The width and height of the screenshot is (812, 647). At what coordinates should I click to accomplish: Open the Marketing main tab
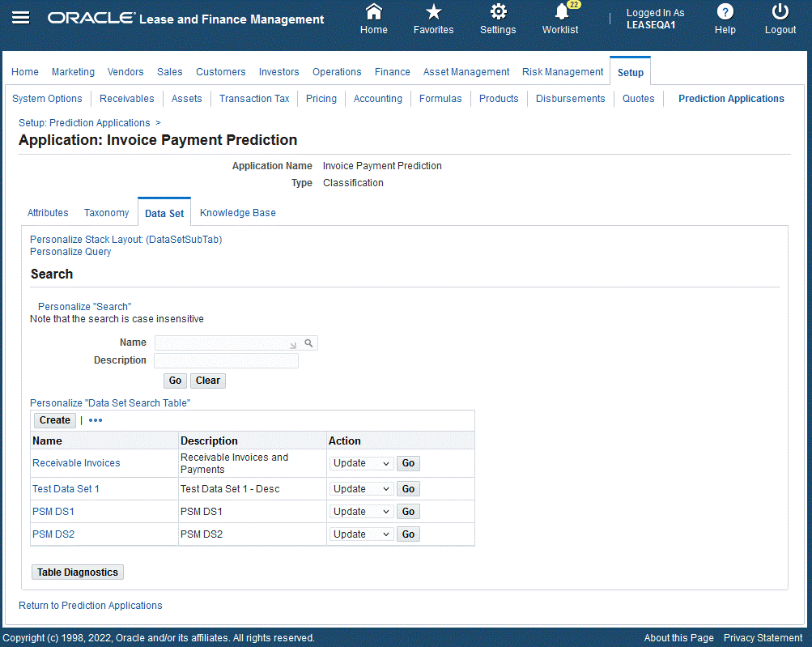pos(73,72)
